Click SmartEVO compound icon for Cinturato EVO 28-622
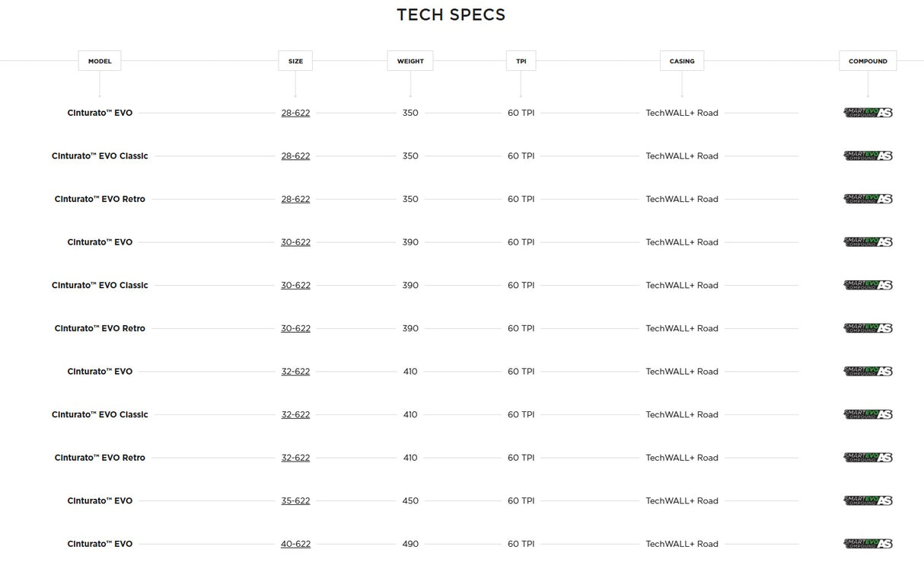 point(868,113)
